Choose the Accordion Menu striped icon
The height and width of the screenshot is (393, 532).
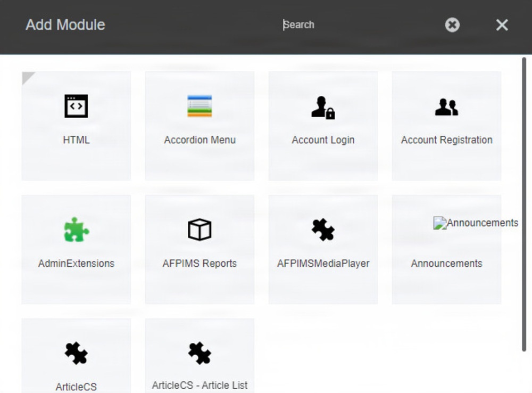click(199, 106)
